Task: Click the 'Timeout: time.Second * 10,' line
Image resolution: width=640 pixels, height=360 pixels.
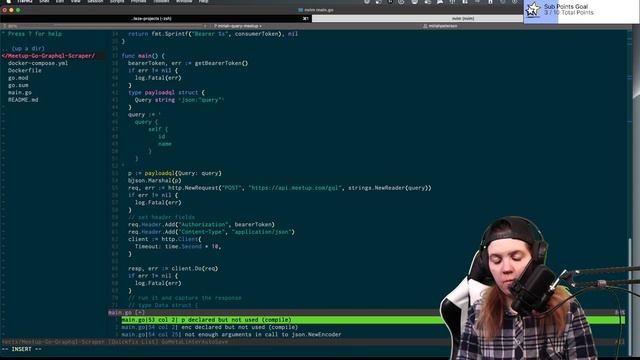Action: pos(178,247)
